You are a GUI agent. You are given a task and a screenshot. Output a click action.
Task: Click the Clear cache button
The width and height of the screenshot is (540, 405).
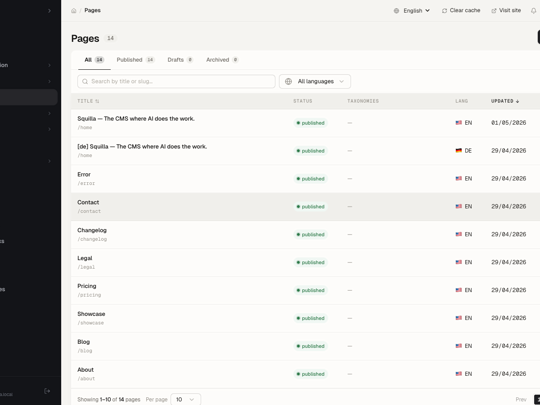pyautogui.click(x=461, y=11)
